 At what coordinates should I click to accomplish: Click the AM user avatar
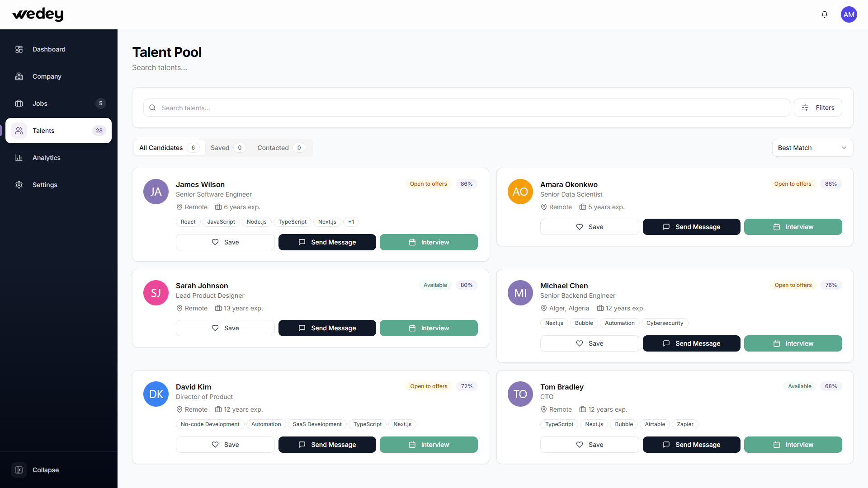(849, 14)
